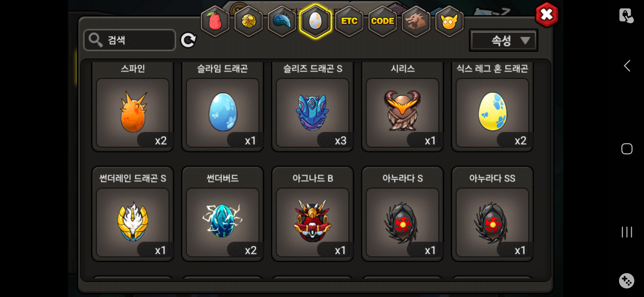Close the inventory with the red X
Image resolution: width=644 pixels, height=297 pixels.
547,15
